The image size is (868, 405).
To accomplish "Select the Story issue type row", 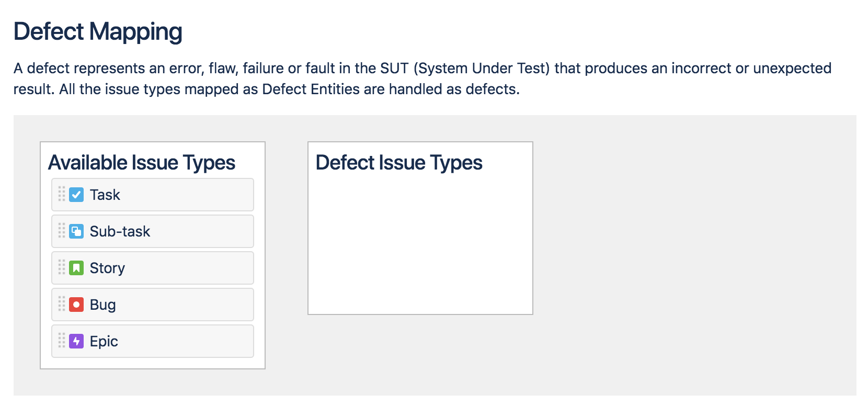I will click(153, 268).
